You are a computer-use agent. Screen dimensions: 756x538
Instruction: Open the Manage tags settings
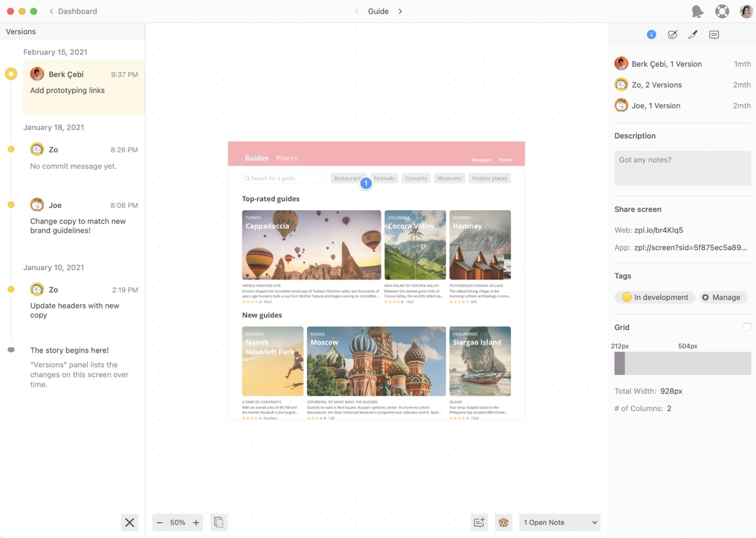point(723,297)
